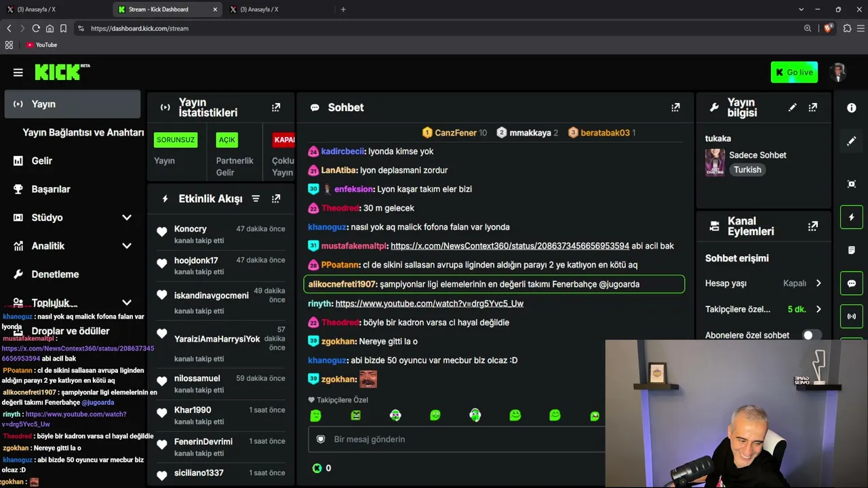The width and height of the screenshot is (868, 488).
Task: Click the Denetleme gavel icon in the sidebar
Action: click(x=18, y=274)
